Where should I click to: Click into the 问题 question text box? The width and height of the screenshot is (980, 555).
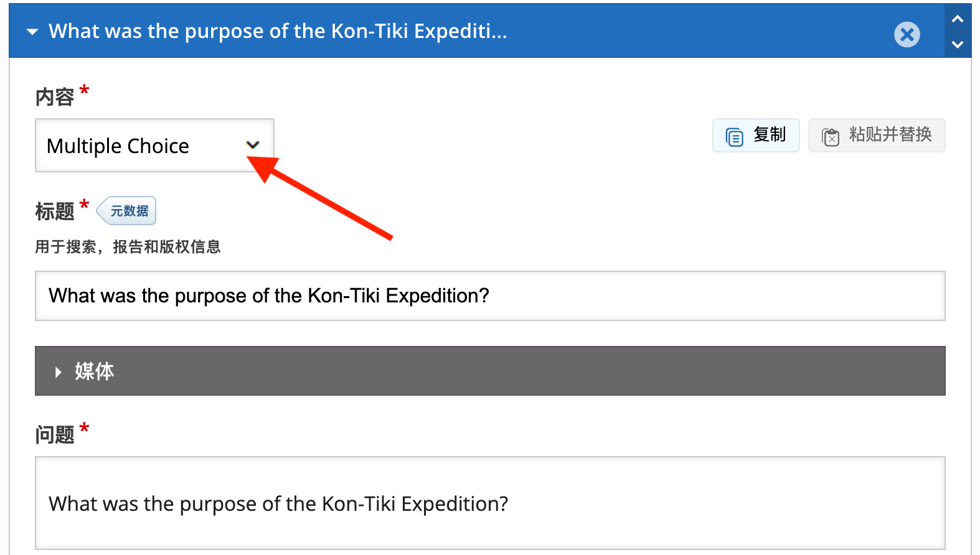point(489,503)
